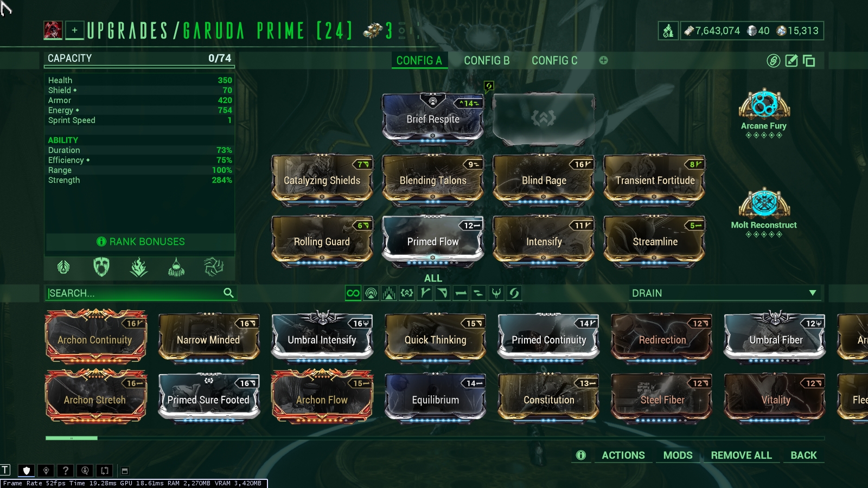Toggle the ALL polarity infinity filter
The height and width of the screenshot is (488, 868).
pyautogui.click(x=353, y=293)
